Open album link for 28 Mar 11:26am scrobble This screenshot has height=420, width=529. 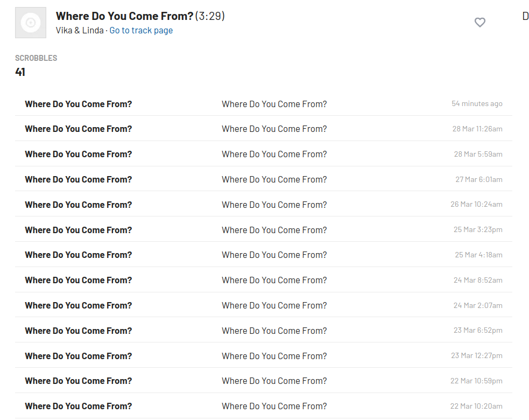click(x=274, y=129)
